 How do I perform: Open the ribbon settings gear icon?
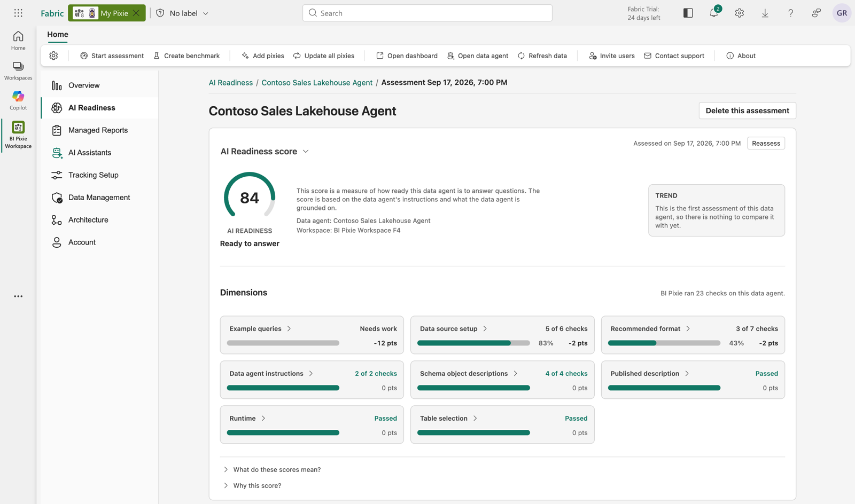coord(53,56)
